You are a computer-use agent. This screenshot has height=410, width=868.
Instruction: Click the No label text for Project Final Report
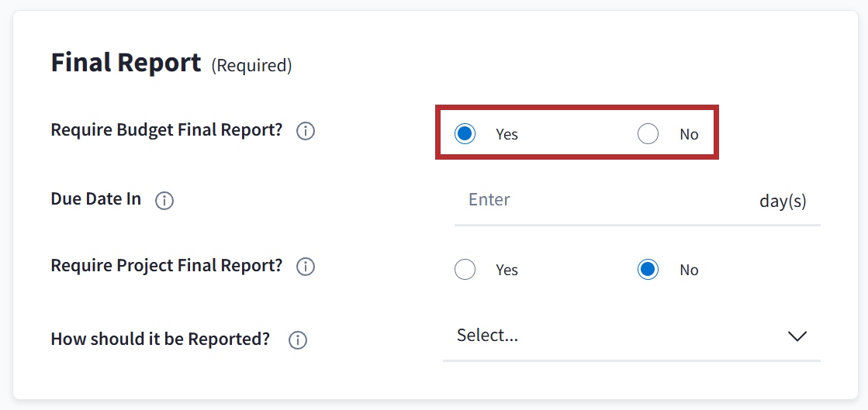[x=689, y=270]
